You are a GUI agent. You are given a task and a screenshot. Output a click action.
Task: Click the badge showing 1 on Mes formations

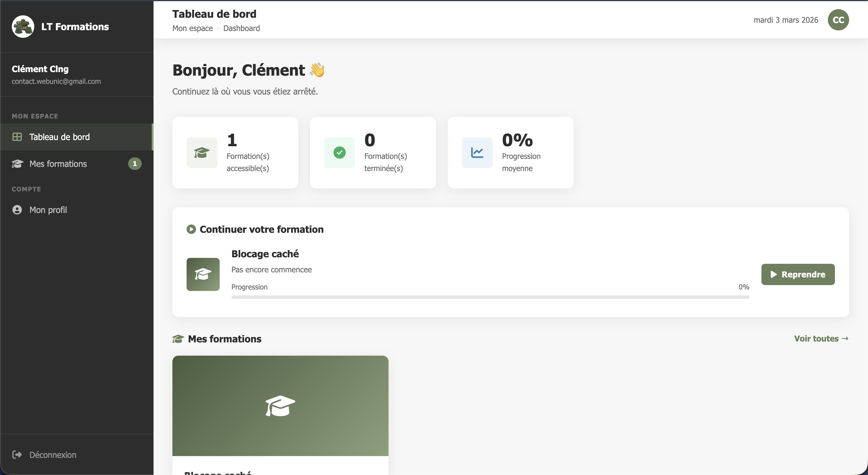coord(135,164)
